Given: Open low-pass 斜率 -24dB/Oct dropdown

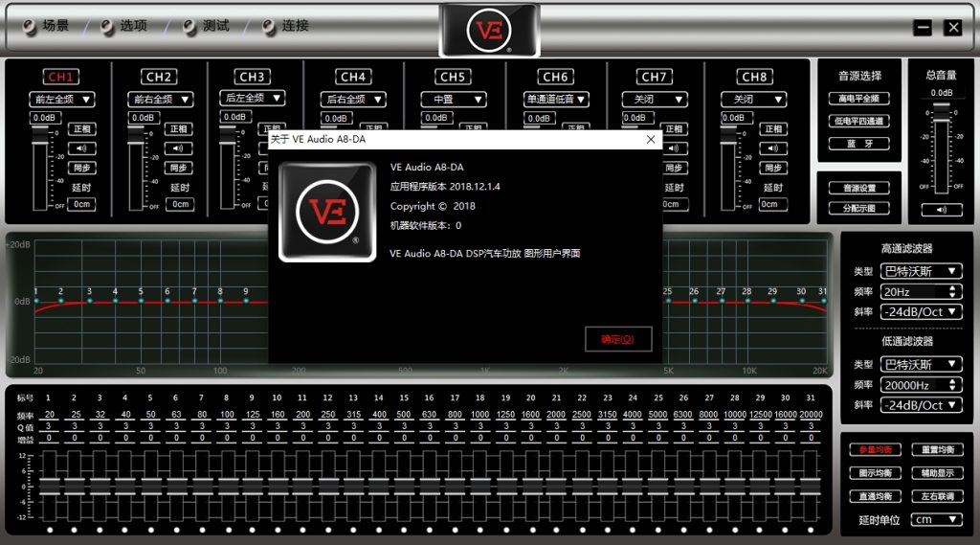Looking at the screenshot, I should point(922,405).
